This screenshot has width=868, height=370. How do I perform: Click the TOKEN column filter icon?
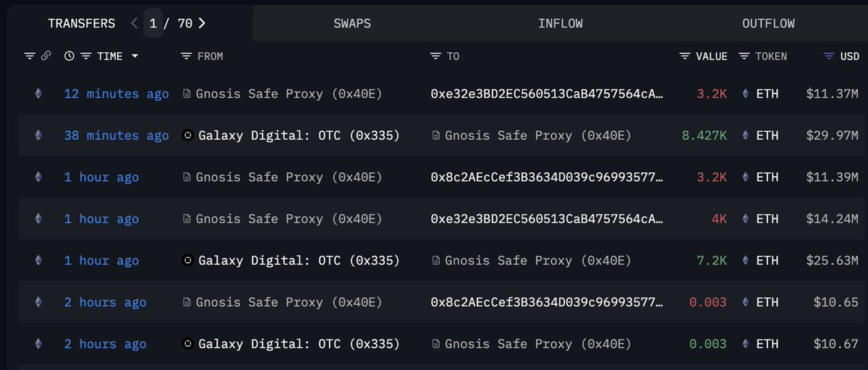point(744,56)
